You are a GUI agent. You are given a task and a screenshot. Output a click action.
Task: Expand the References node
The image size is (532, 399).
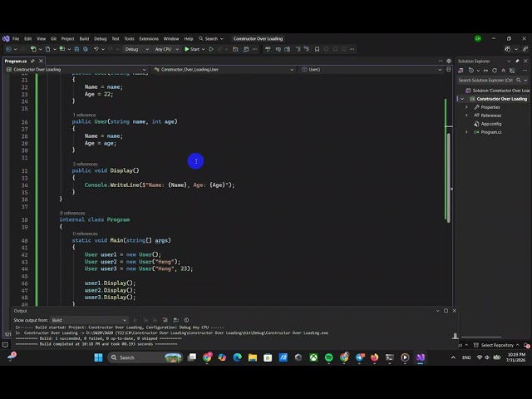466,116
